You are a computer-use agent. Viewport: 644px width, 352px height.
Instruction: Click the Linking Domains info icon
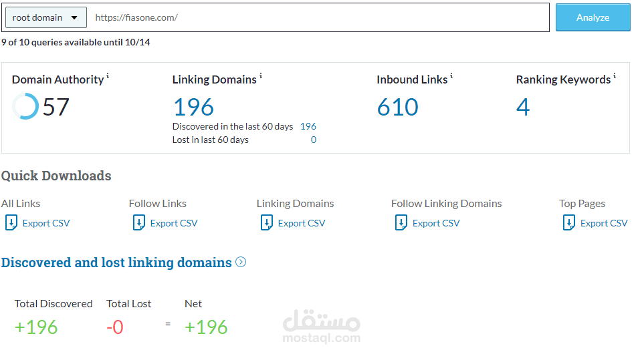[x=261, y=76]
